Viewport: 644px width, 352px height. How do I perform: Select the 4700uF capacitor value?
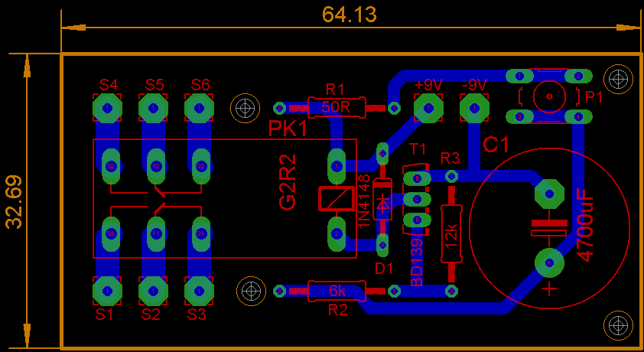[586, 225]
